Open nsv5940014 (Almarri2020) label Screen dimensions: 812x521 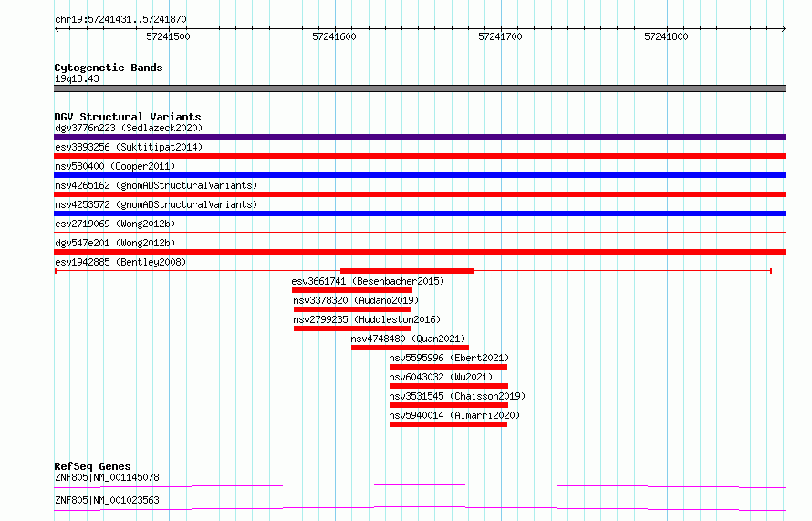point(454,415)
